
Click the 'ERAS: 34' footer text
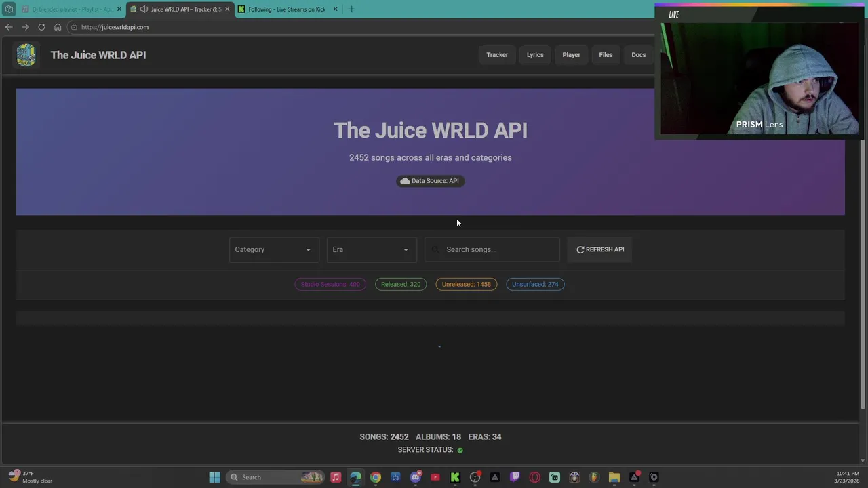[x=485, y=436]
